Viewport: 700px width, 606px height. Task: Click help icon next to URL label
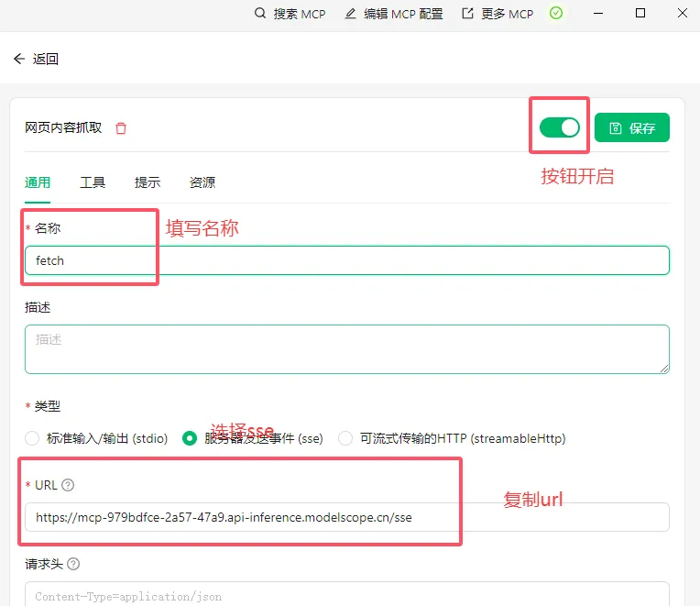(68, 485)
